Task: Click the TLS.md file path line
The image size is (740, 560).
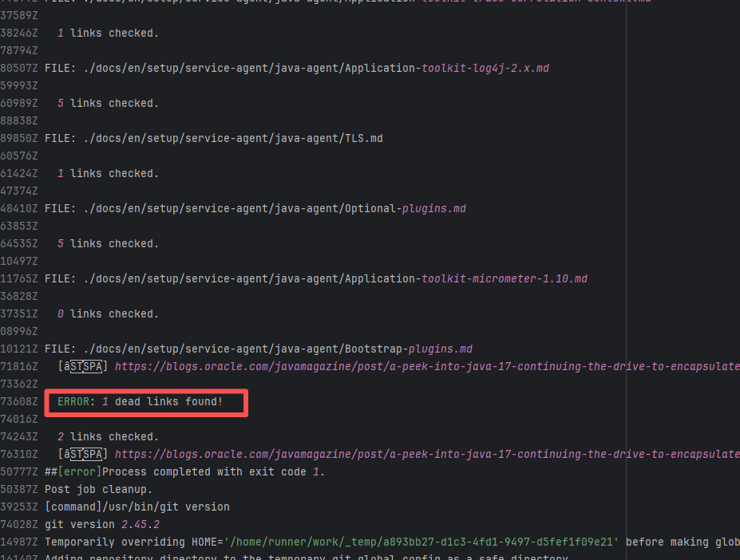Action: (x=214, y=138)
